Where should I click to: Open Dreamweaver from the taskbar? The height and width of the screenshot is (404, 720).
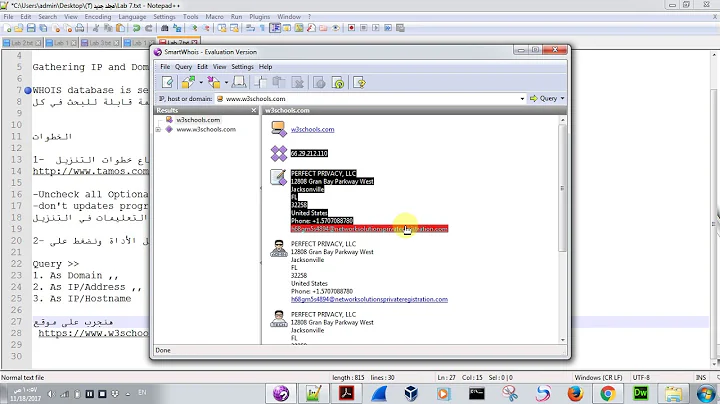(641, 393)
